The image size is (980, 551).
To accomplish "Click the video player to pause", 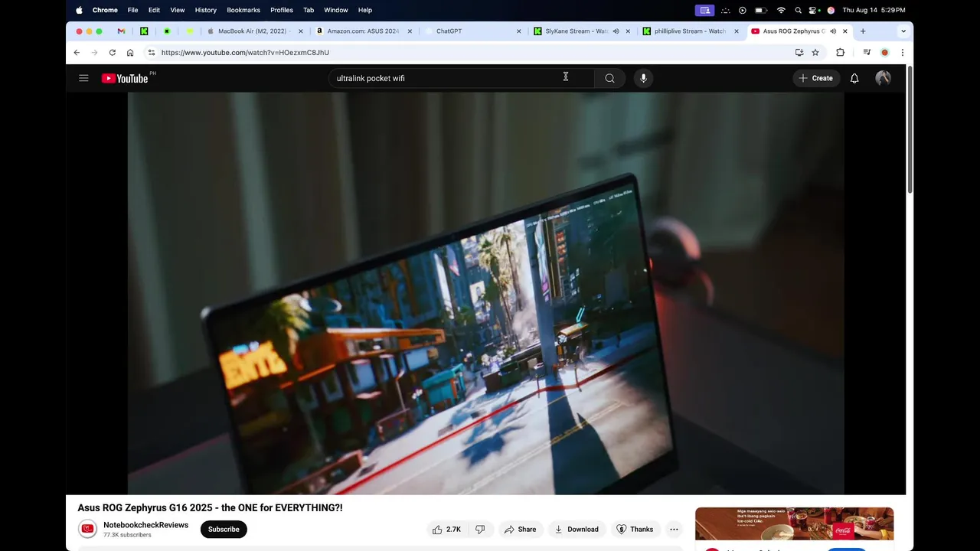I will pyautogui.click(x=485, y=293).
